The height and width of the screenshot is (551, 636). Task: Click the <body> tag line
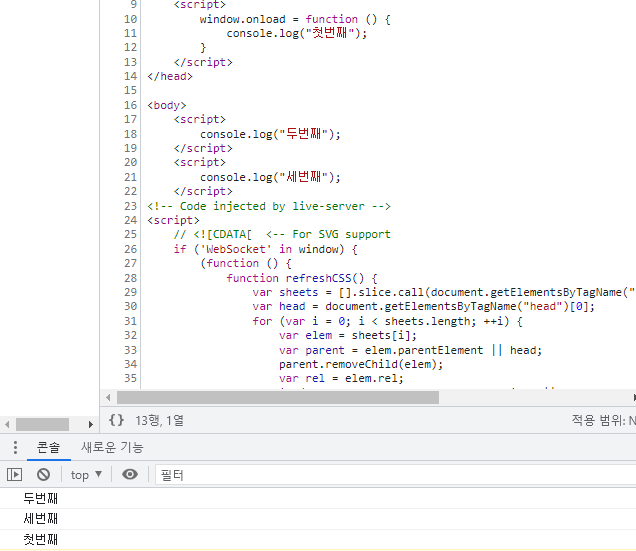[x=167, y=105]
